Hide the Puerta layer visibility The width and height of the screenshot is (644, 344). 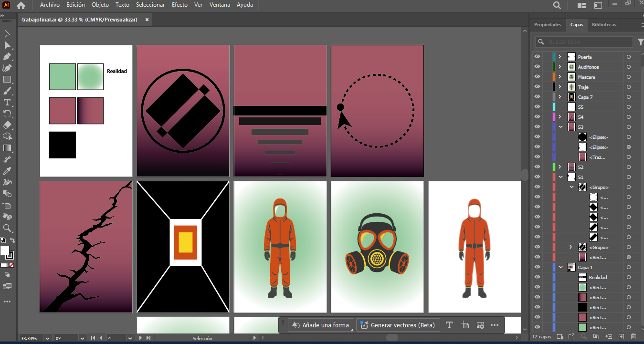click(538, 57)
